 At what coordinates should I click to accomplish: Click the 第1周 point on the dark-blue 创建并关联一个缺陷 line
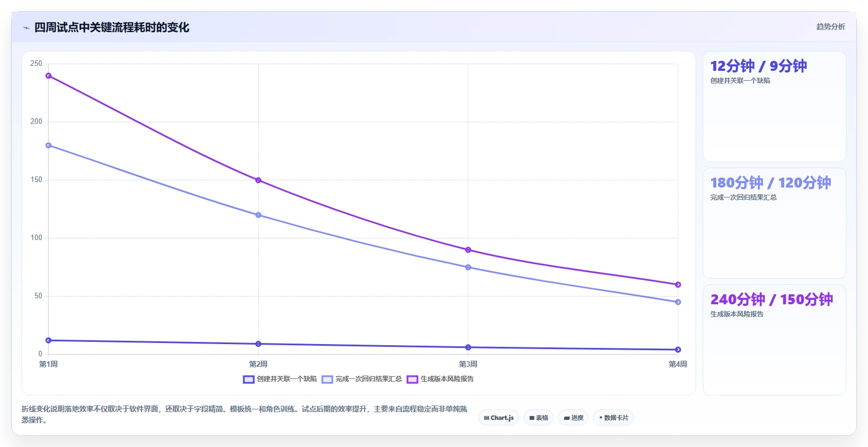click(x=49, y=340)
